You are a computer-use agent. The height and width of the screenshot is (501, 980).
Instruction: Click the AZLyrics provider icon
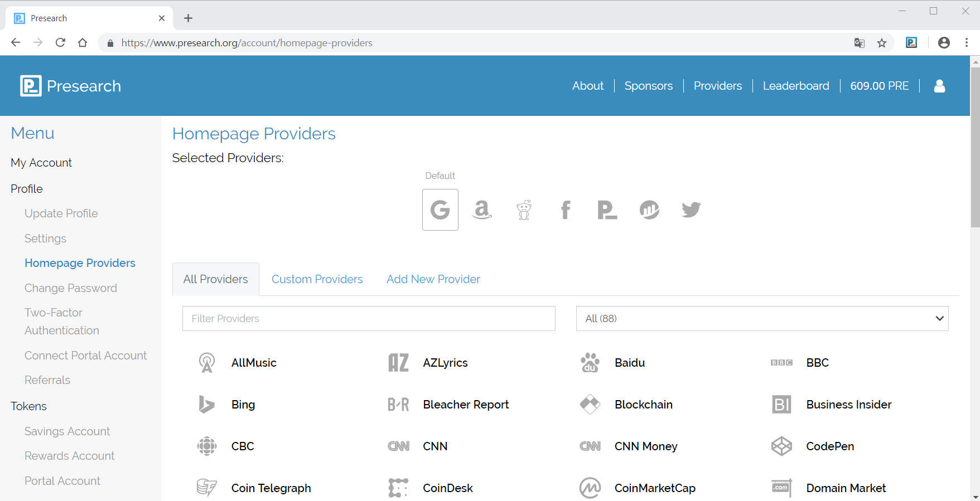point(398,363)
